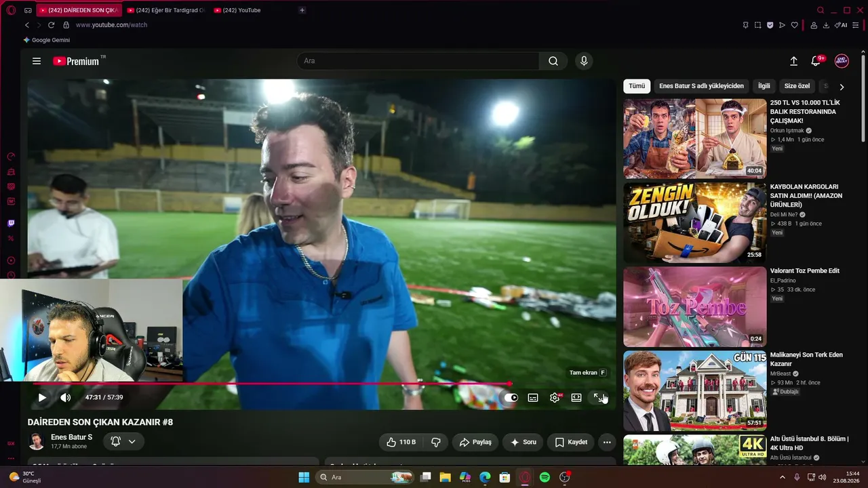Add page to bookmarks with heart icon
868x488 pixels.
pyautogui.click(x=794, y=25)
